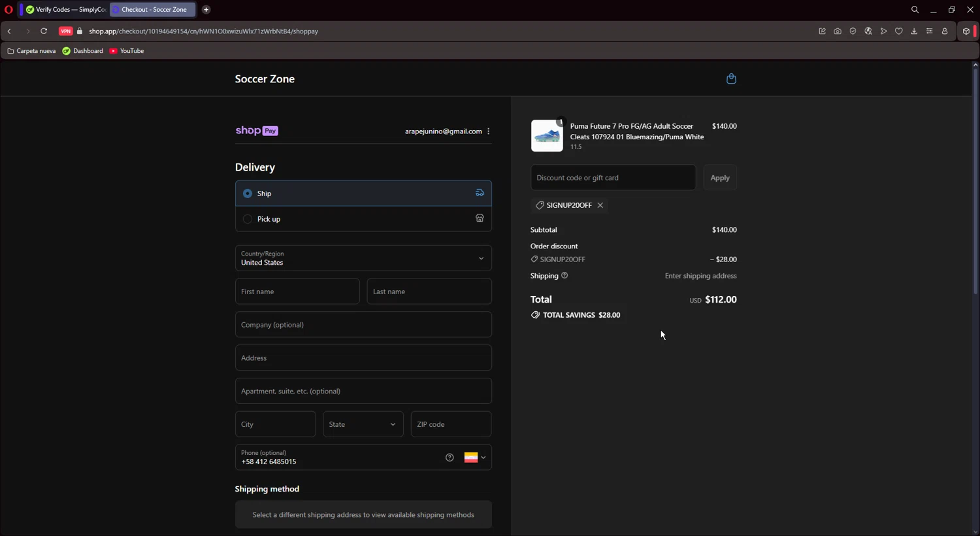Click the store icon in Pick up row

pos(480,218)
